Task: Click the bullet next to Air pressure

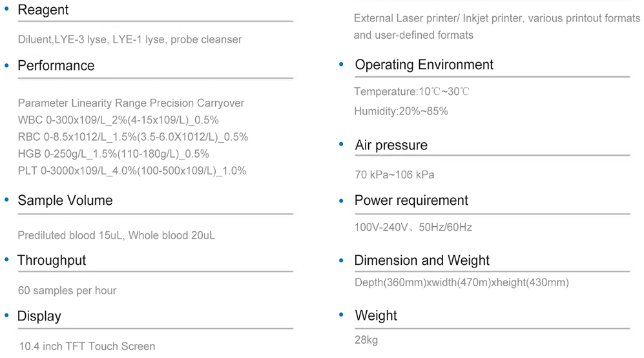Action: pos(341,144)
